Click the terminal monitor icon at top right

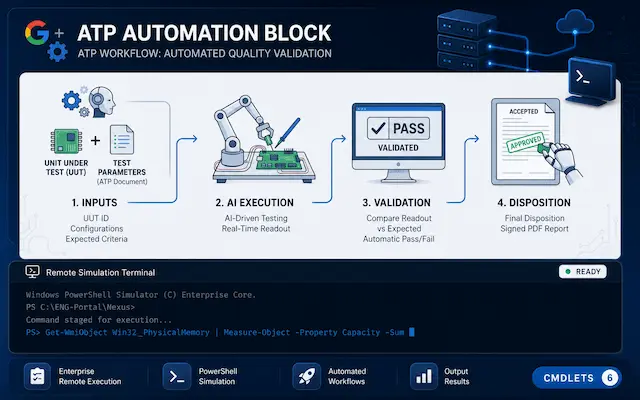[x=591, y=82]
